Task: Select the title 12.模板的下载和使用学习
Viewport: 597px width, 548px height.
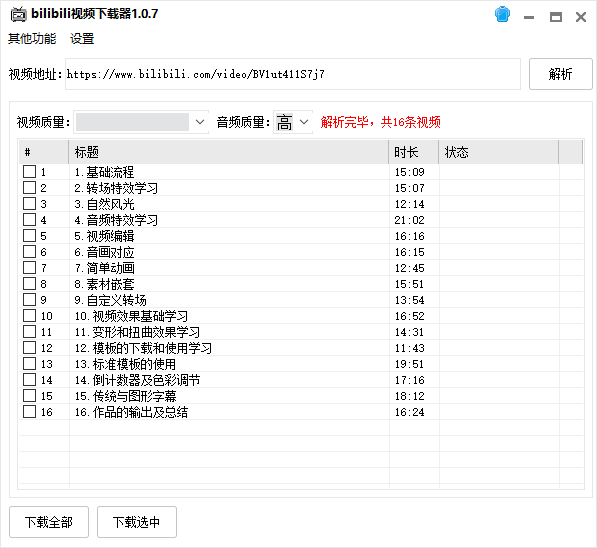Action: click(x=143, y=348)
